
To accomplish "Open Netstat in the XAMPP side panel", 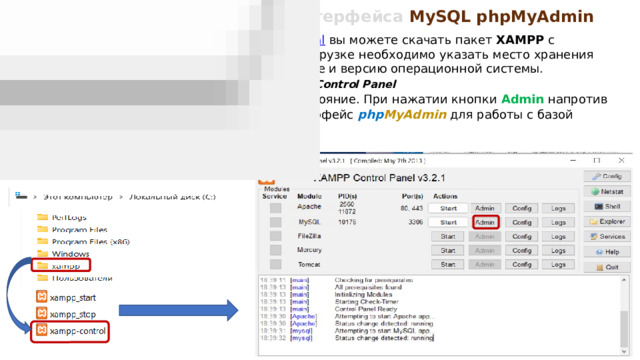I will tap(607, 191).
